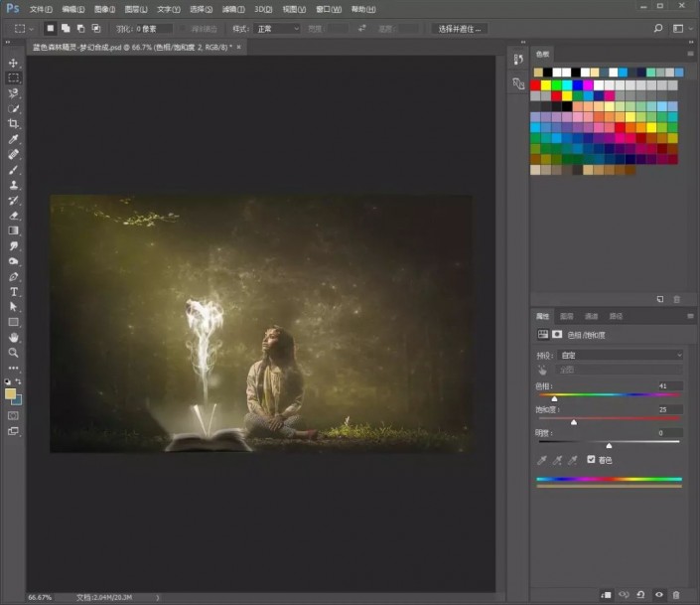This screenshot has width=700, height=605.
Task: Select the Smudge tool
Action: pyautogui.click(x=13, y=245)
